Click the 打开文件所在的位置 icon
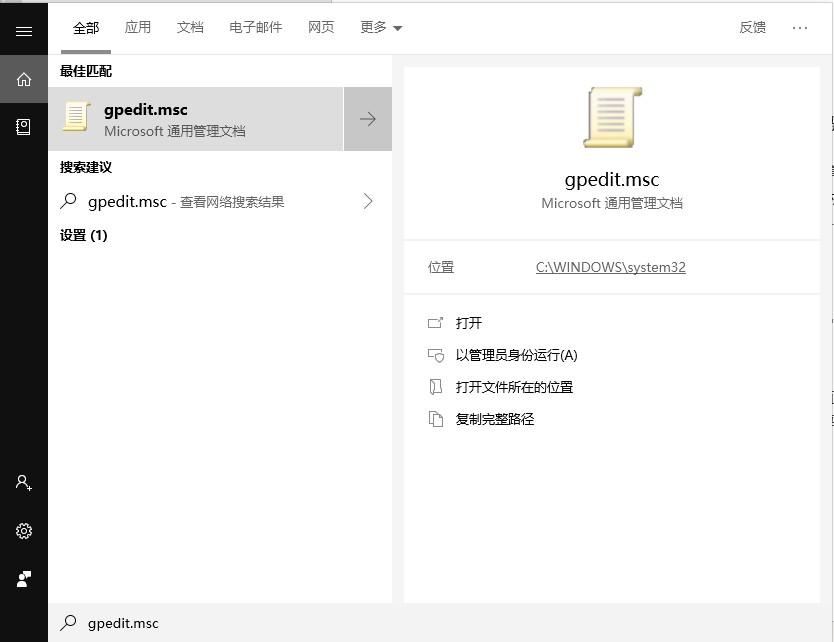Image resolution: width=834 pixels, height=642 pixels. tap(437, 387)
